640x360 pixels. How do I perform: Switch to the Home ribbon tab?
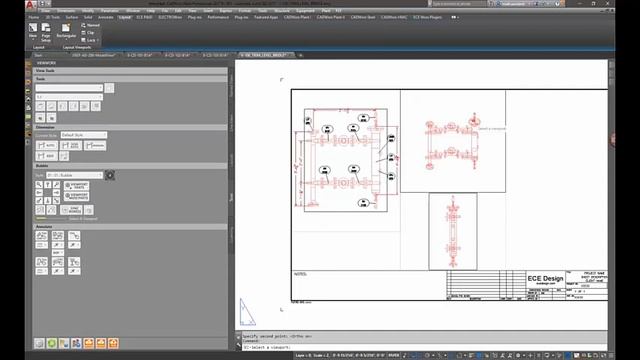pyautogui.click(x=34, y=18)
